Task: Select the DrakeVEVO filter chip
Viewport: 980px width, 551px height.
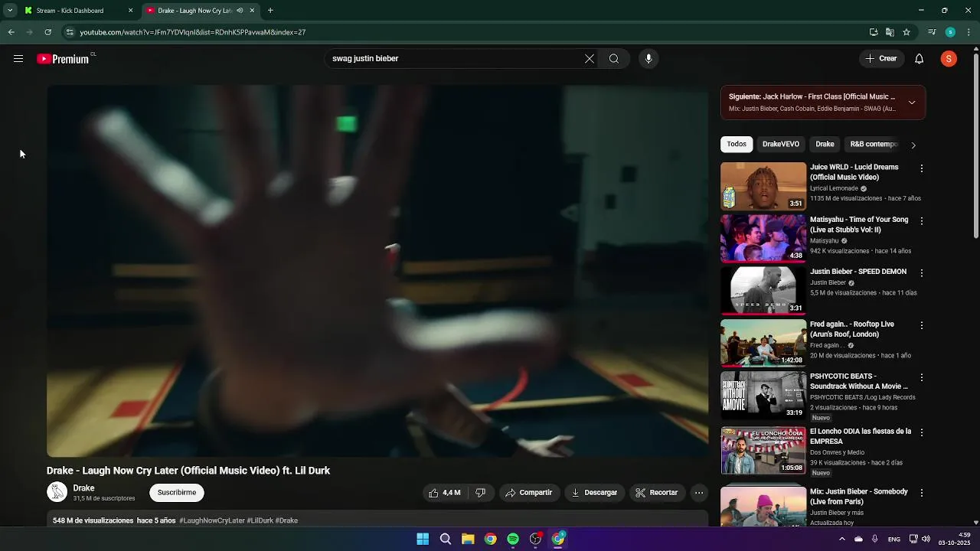Action: 781,144
